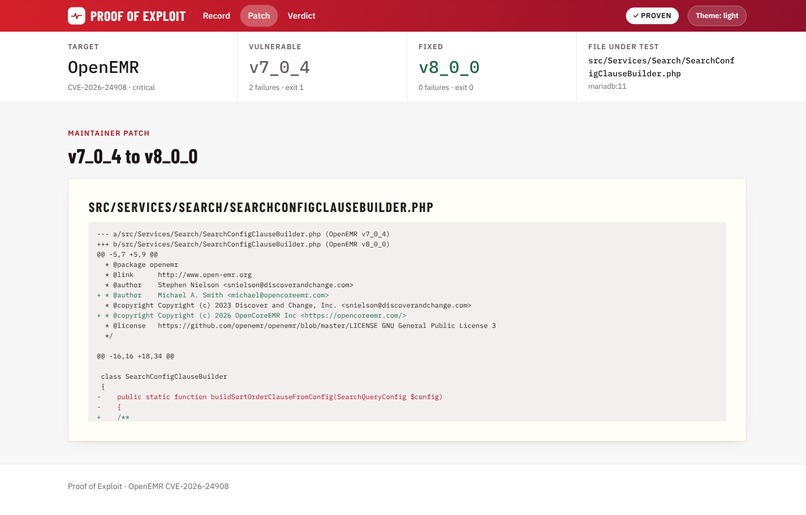Select the Patch tab
This screenshot has height=515, width=806.
(x=259, y=16)
